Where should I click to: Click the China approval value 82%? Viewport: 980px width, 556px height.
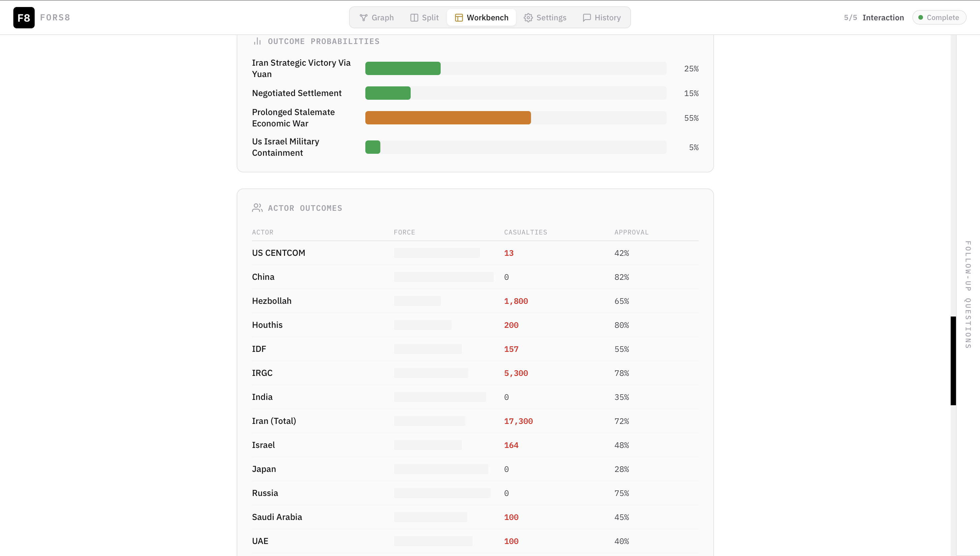622,277
